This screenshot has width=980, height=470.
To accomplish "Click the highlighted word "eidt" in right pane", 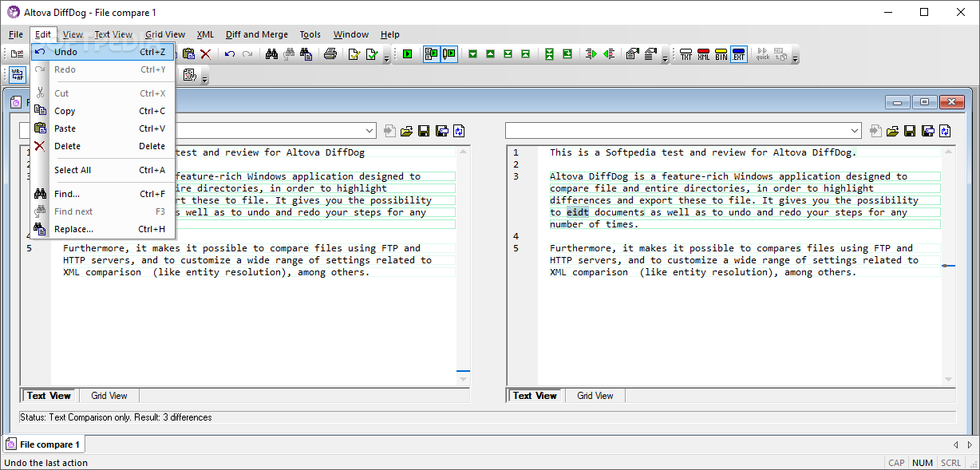I will (x=577, y=212).
